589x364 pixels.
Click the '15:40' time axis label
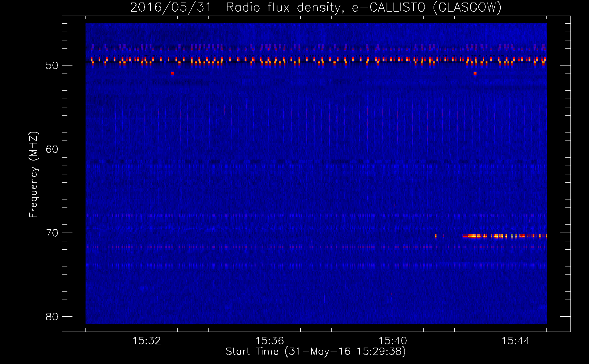(393, 341)
